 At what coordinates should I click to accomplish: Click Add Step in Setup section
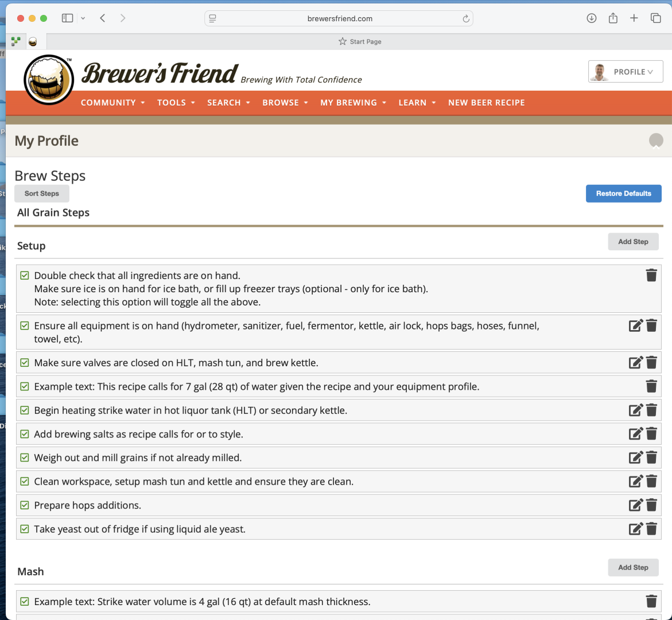(x=633, y=242)
